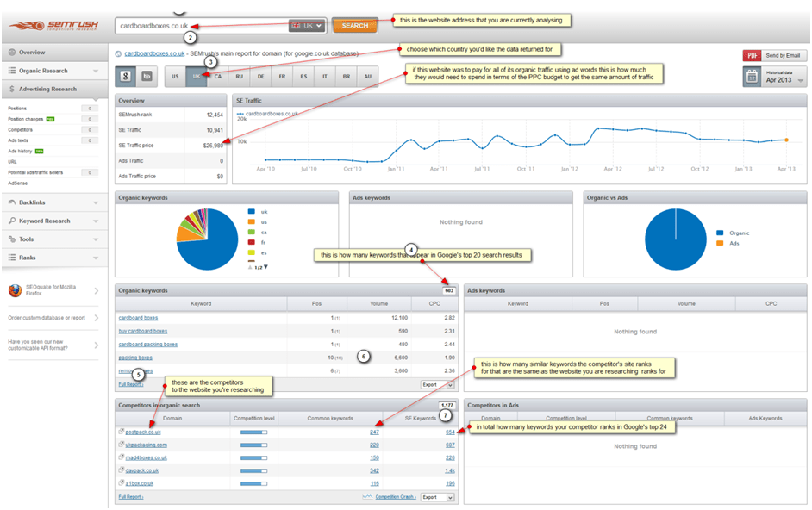
Task: Click the PDF export icon
Action: [x=753, y=55]
